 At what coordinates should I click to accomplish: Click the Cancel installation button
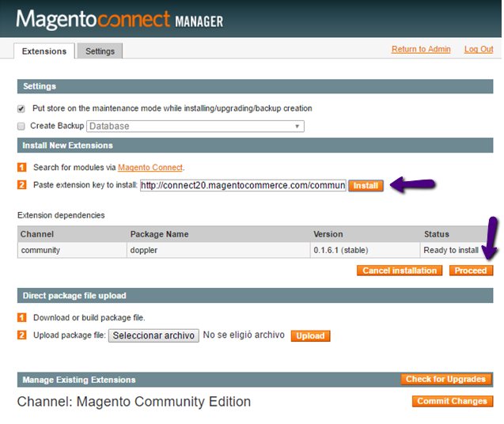pyautogui.click(x=400, y=271)
